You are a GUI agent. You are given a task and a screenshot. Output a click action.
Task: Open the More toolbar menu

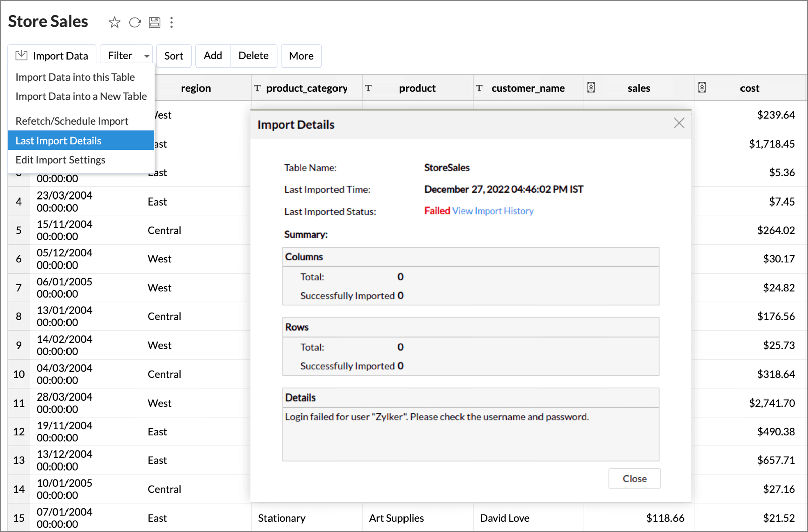pyautogui.click(x=301, y=56)
